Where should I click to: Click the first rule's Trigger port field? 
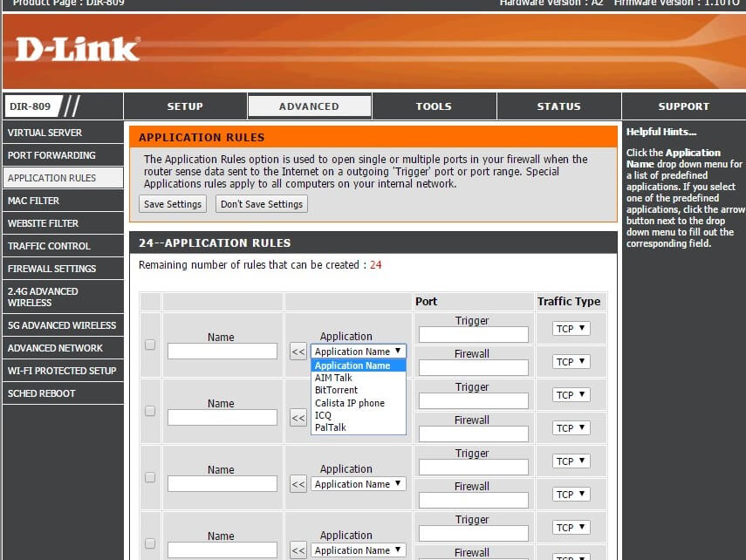pos(474,334)
